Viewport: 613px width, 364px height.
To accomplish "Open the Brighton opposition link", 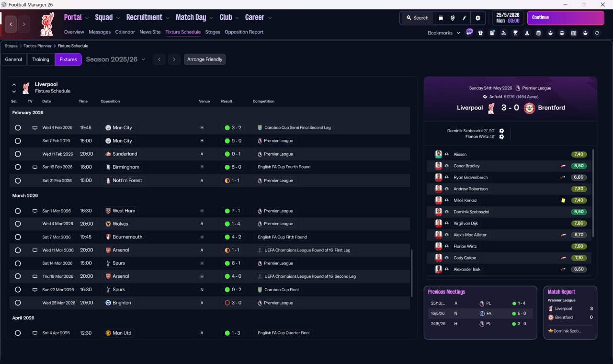I will (118, 303).
